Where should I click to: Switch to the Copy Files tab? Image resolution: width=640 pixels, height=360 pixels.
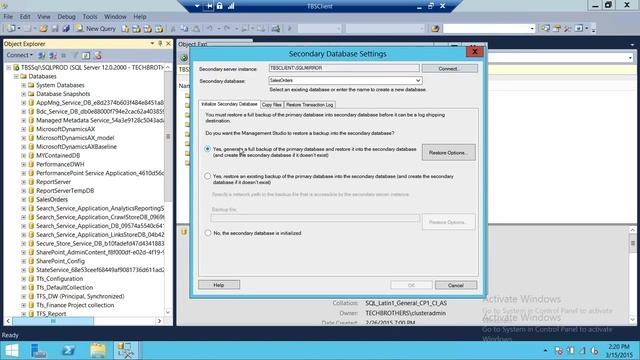(x=272, y=105)
